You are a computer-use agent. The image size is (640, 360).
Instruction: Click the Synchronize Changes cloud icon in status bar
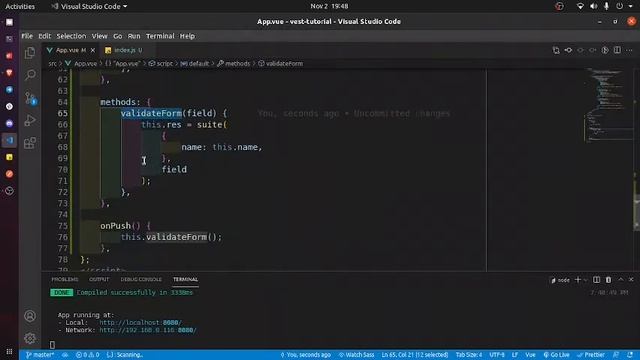65,355
